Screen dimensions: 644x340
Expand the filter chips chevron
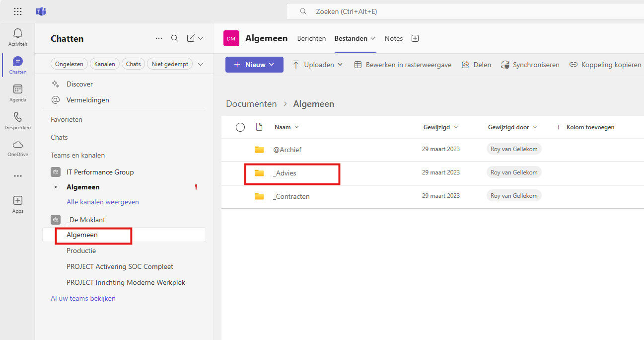tap(201, 64)
